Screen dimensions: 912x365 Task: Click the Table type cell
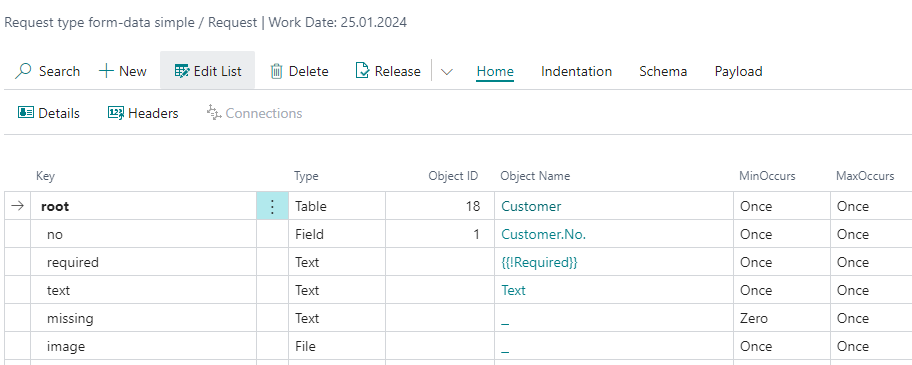[337, 206]
